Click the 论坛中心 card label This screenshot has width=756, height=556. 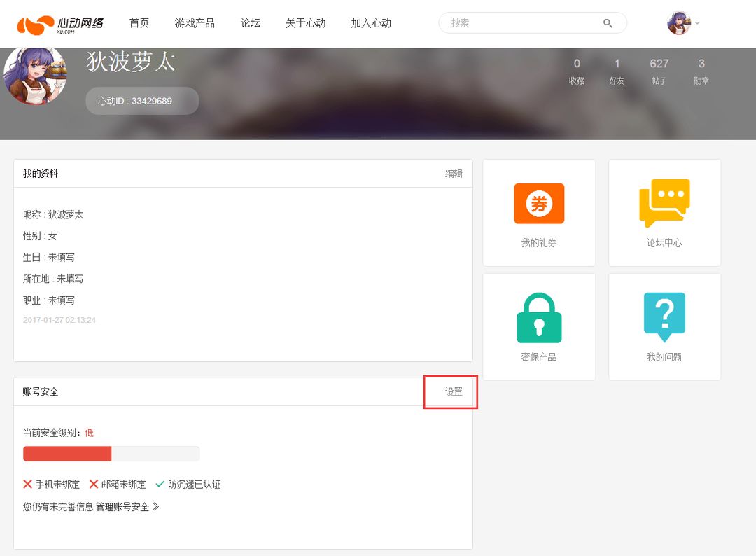click(664, 242)
